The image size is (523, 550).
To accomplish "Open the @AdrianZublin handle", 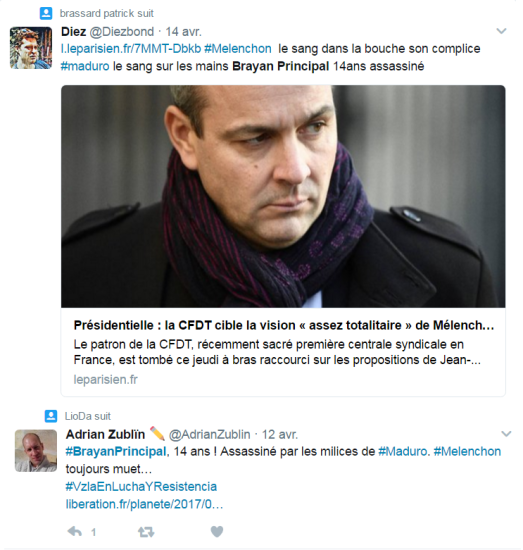I will 209,434.
